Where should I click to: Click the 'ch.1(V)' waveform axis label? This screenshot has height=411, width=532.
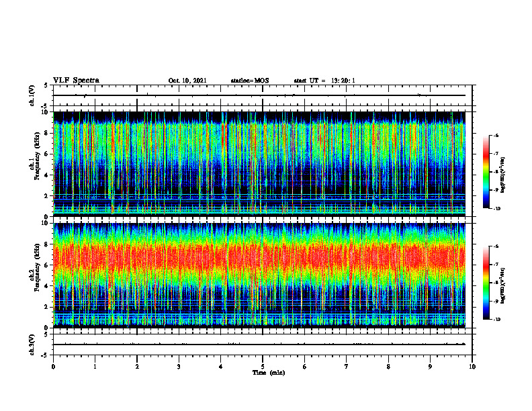[32, 95]
